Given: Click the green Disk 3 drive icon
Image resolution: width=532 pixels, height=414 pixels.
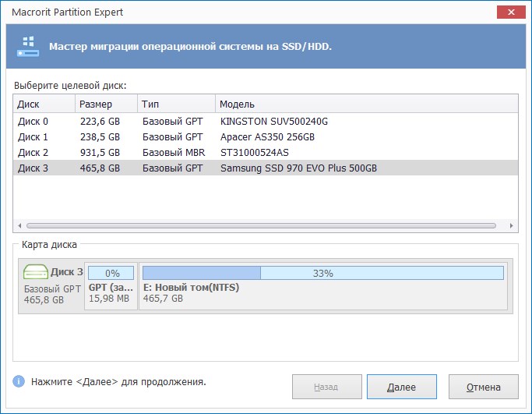Looking at the screenshot, I should 35,271.
